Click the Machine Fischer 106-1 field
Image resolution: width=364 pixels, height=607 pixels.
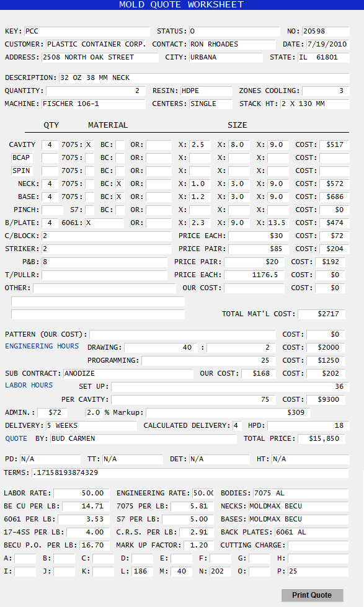[93, 104]
